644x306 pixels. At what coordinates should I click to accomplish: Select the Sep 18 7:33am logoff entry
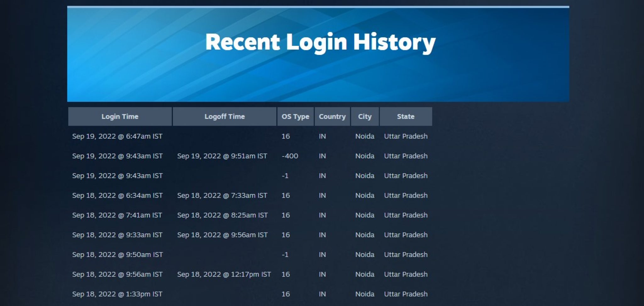pos(223,195)
